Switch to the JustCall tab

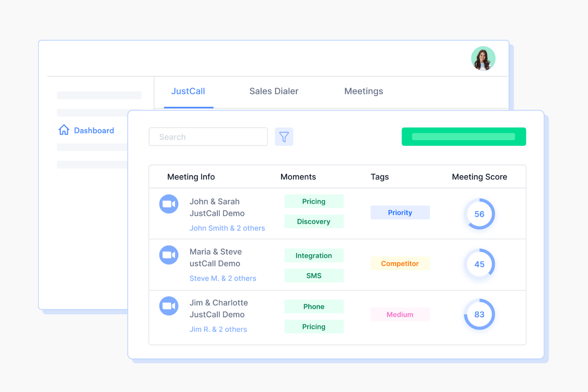pos(188,91)
